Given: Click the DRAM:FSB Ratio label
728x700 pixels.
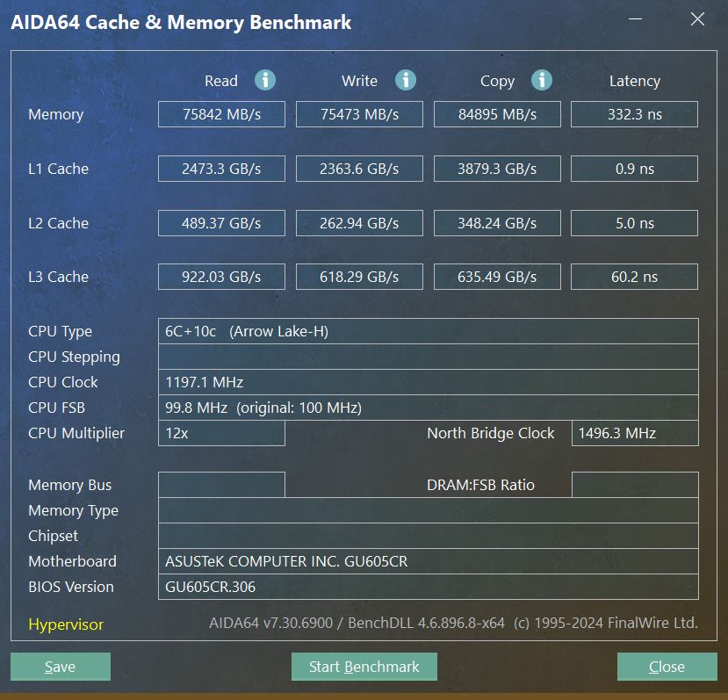Looking at the screenshot, I should (x=480, y=485).
